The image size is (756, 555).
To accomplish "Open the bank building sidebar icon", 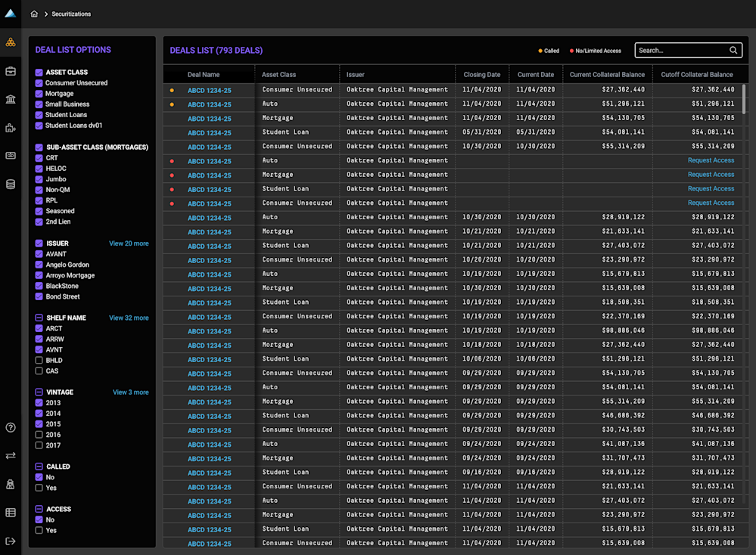I will tap(11, 100).
